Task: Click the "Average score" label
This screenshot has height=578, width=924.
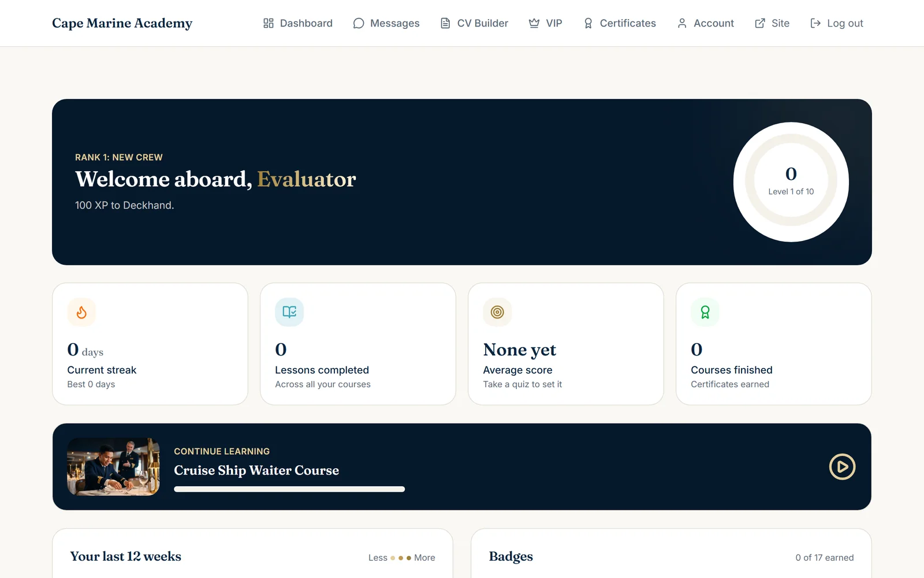Action: pos(517,370)
